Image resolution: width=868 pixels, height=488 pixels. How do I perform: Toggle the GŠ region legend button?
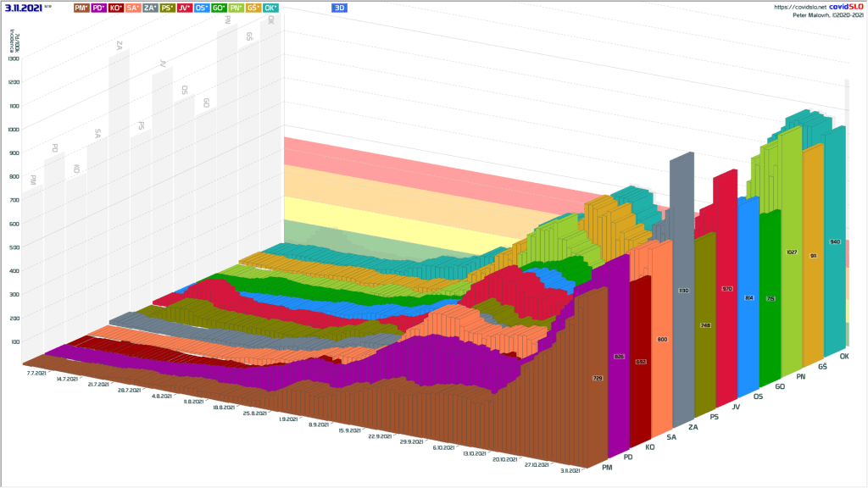[253, 8]
